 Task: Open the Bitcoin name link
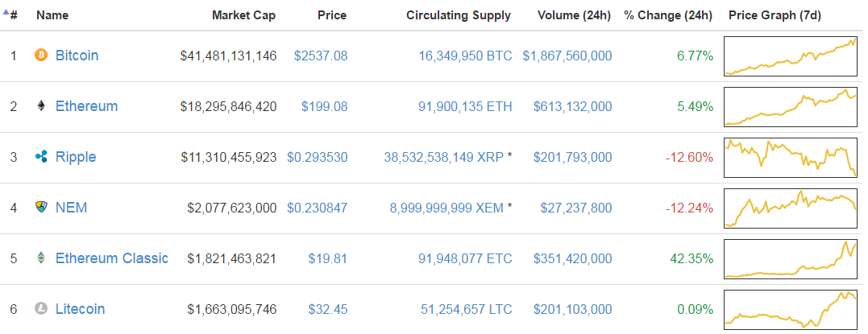tap(77, 56)
